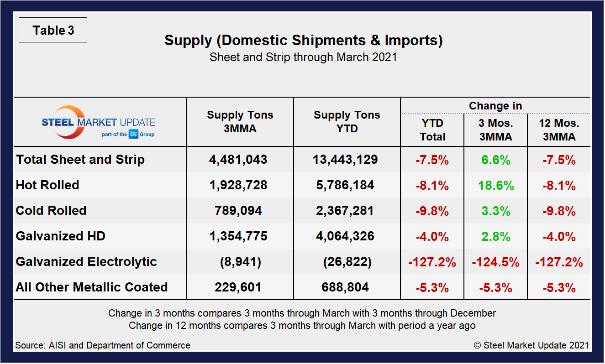605x364 pixels.
Task: Select the Total Sheet and Strip row label
Action: tap(80, 160)
